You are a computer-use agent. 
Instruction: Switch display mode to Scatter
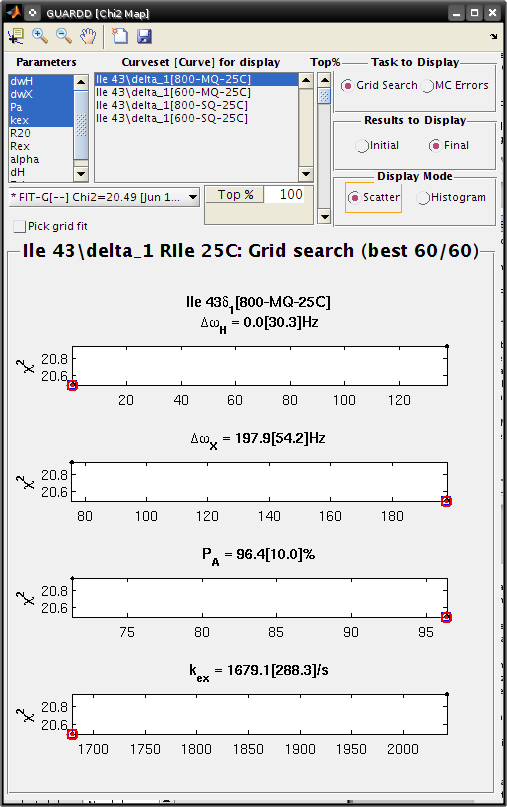(354, 198)
